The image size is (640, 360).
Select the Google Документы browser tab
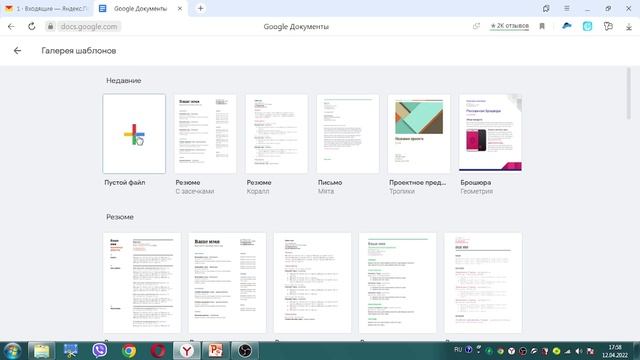(140, 9)
